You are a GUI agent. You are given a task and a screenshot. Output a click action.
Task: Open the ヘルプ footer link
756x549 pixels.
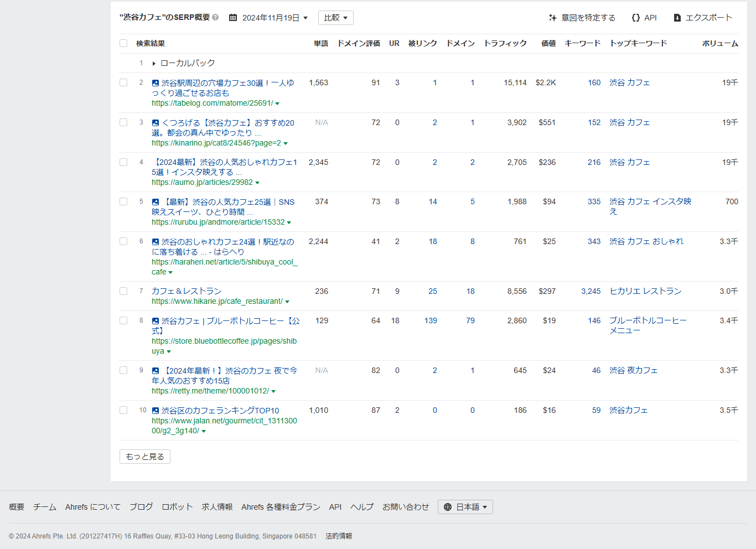[362, 507]
